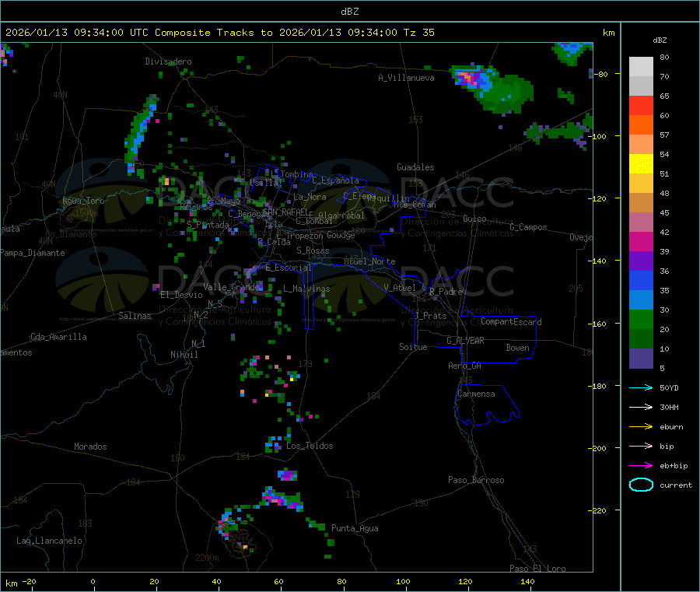Click the Nihuil map label

point(184,355)
